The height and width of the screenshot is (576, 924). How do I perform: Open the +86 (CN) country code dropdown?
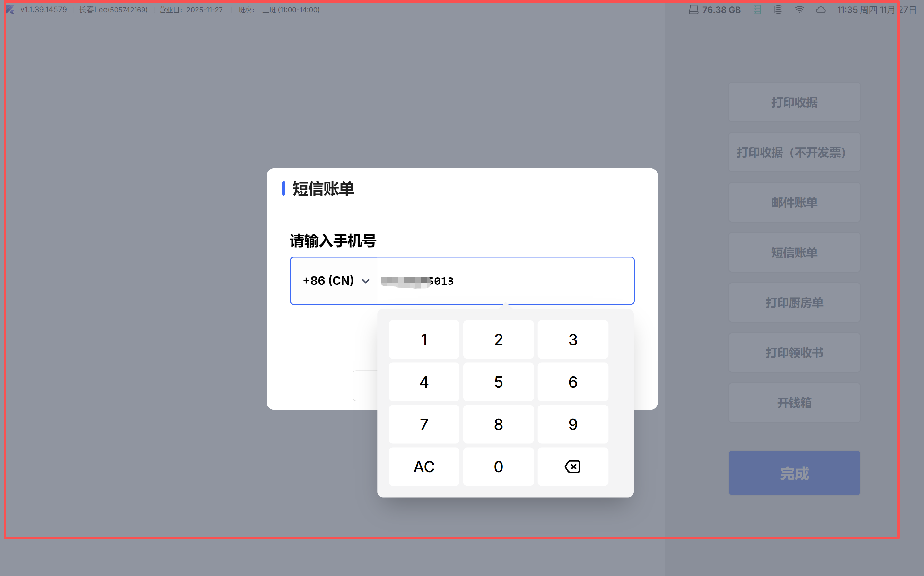click(329, 281)
